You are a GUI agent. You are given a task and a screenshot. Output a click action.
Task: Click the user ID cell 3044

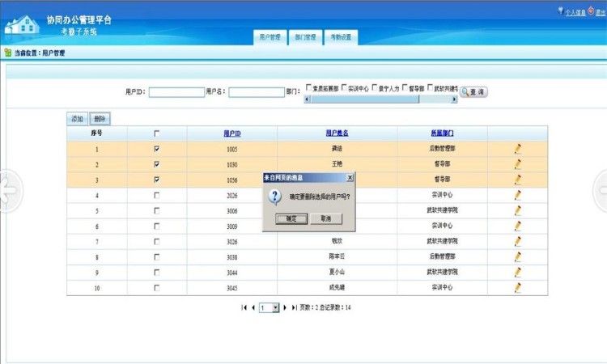(232, 273)
